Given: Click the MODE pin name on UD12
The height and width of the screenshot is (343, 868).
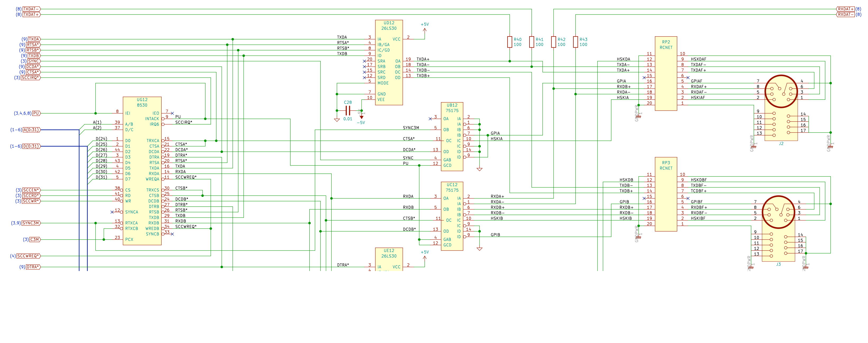Looking at the screenshot, I should click(x=383, y=83).
